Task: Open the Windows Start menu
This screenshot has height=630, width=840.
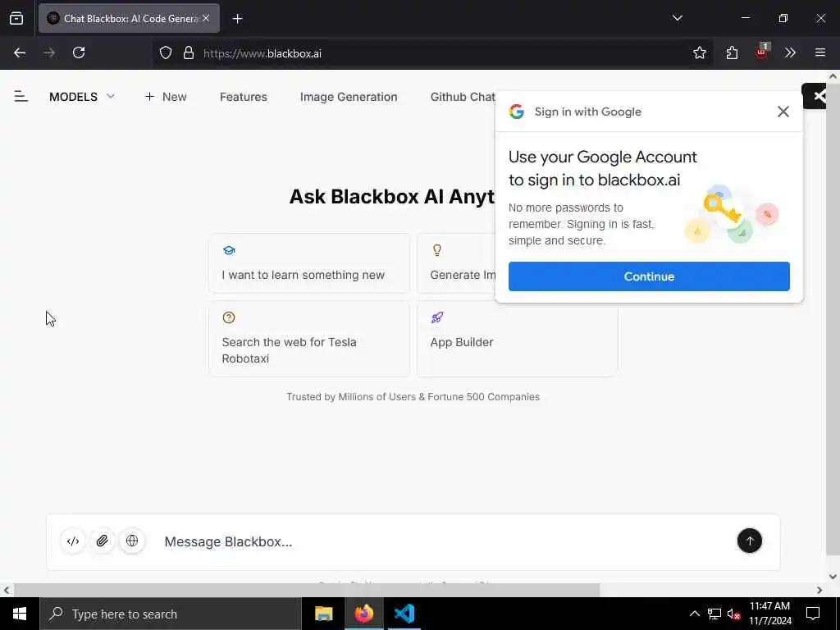Action: 20,614
